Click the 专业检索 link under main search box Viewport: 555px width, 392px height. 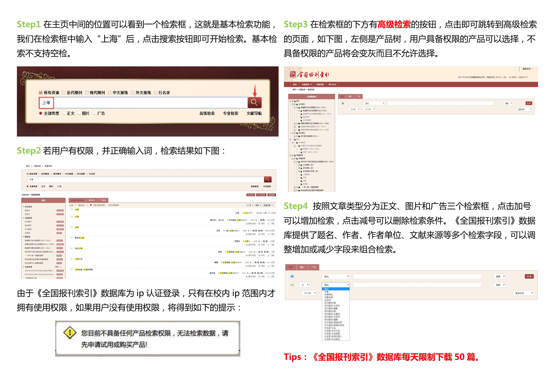[231, 113]
